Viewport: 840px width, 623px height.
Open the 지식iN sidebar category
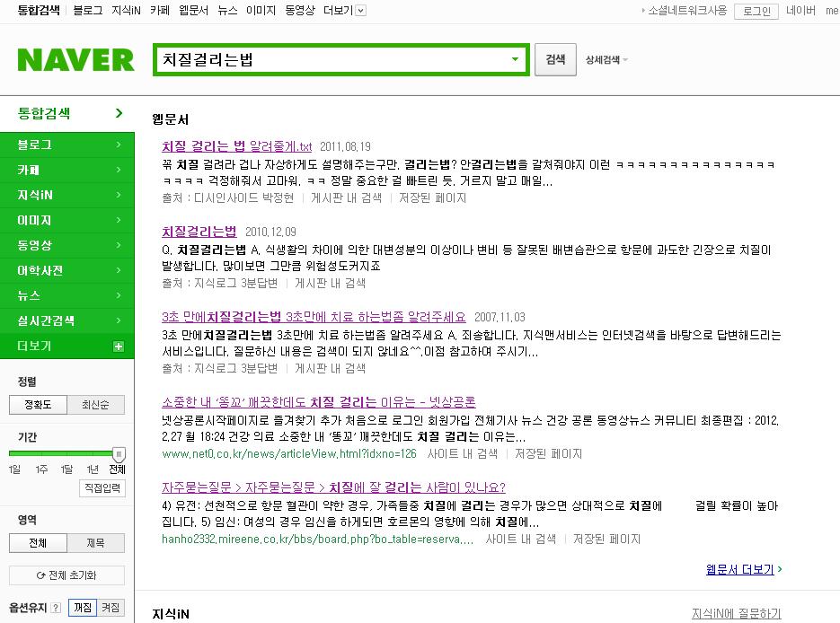tap(67, 195)
